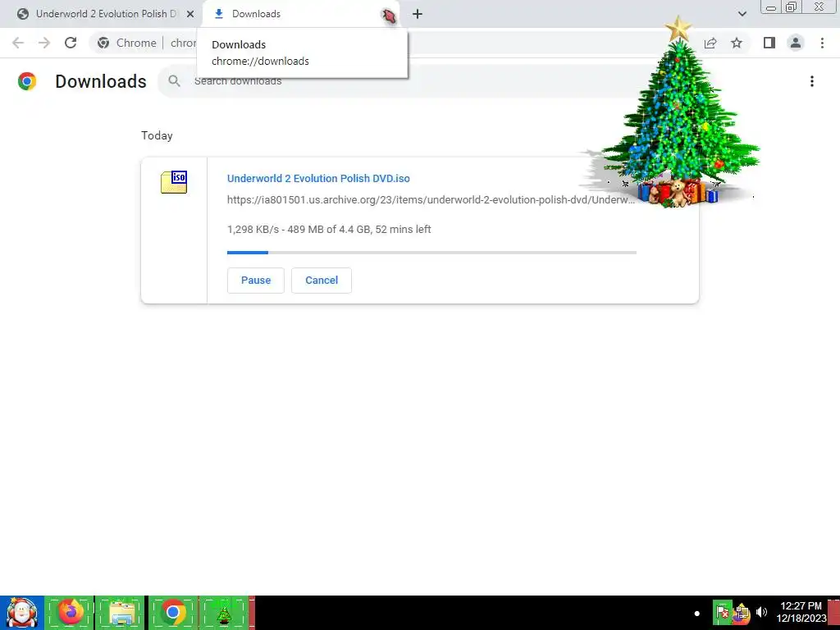Click the download progress bar

pyautogui.click(x=431, y=253)
